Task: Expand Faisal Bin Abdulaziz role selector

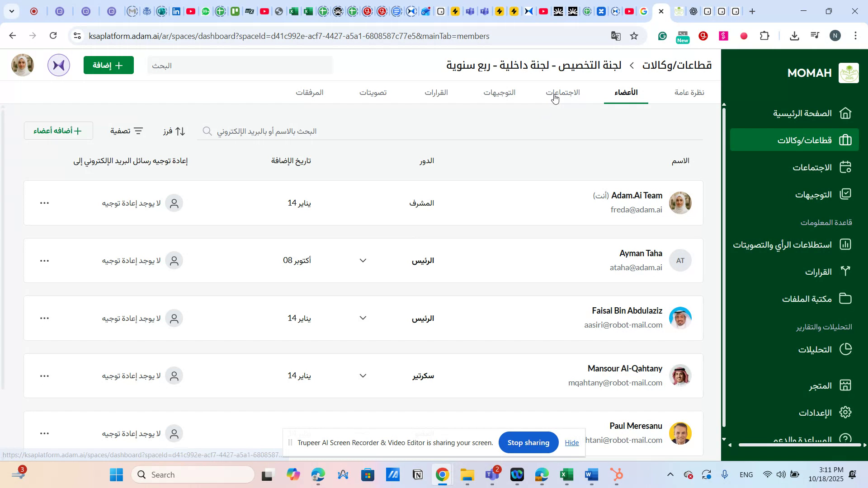Action: tap(363, 318)
